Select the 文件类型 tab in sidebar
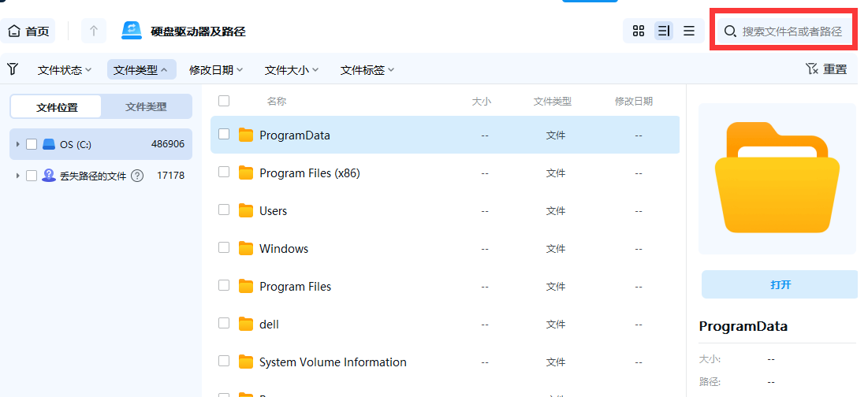The image size is (868, 397). pyautogui.click(x=146, y=106)
